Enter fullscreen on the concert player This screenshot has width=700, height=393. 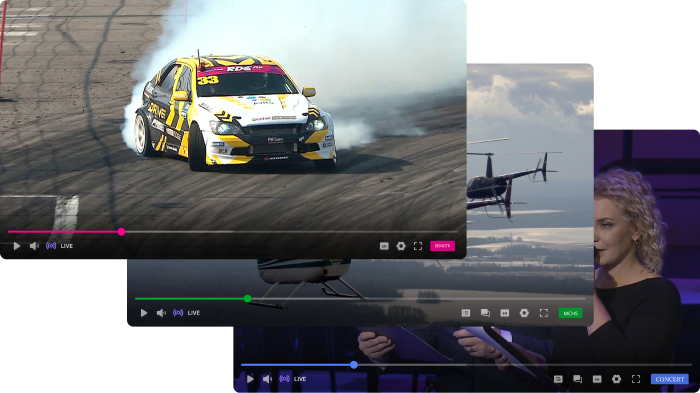tap(636, 379)
